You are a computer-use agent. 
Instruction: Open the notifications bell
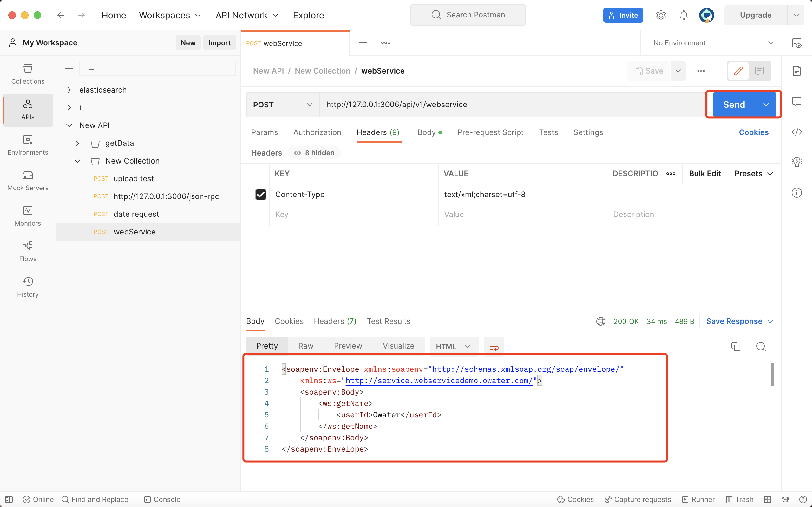pos(684,15)
